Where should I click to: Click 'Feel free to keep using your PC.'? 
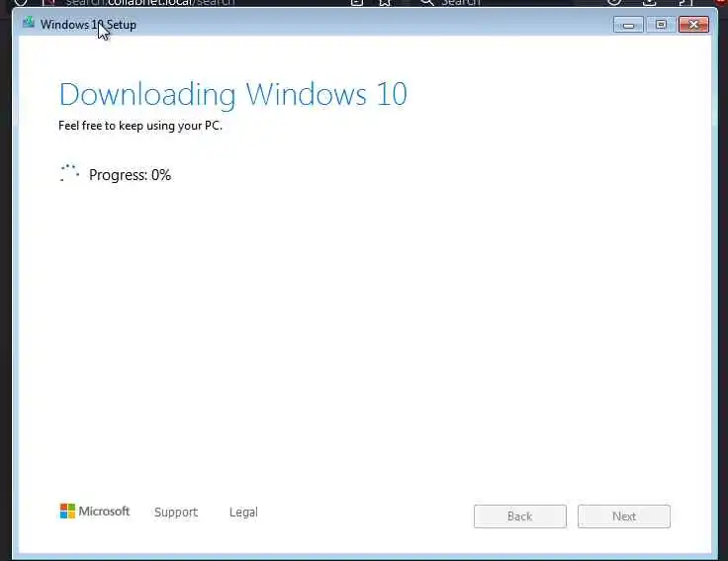tap(140, 126)
